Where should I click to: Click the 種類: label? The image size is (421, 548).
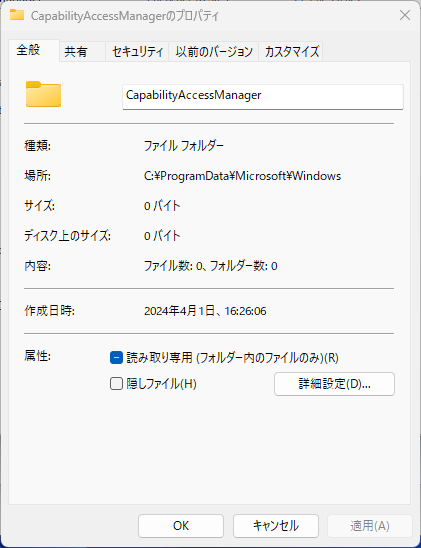click(x=37, y=146)
